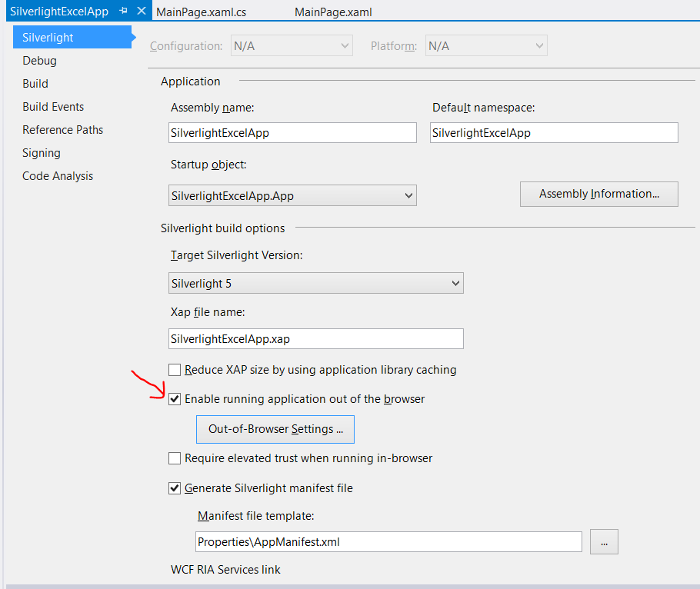Switch to MainPage.xaml.cs tab
This screenshot has width=700, height=589.
201,12
